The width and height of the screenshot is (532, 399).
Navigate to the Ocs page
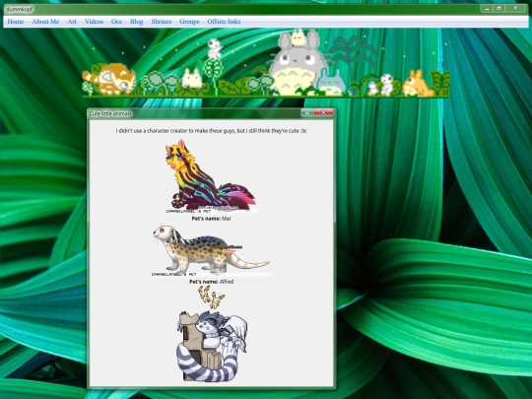116,22
